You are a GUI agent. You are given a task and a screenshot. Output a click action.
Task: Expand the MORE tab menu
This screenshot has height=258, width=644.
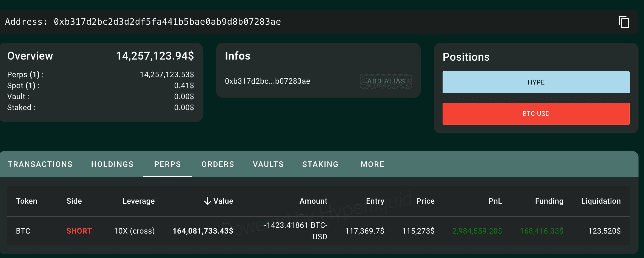(x=372, y=164)
